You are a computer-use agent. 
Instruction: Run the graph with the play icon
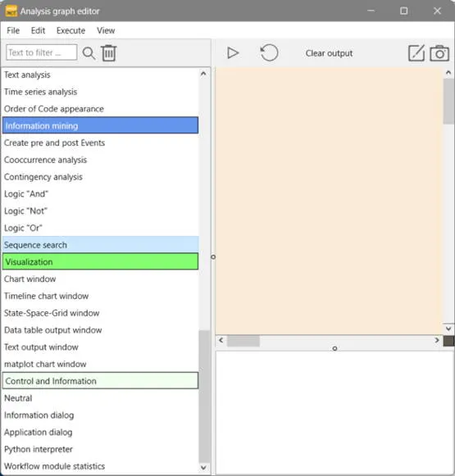[x=233, y=52]
